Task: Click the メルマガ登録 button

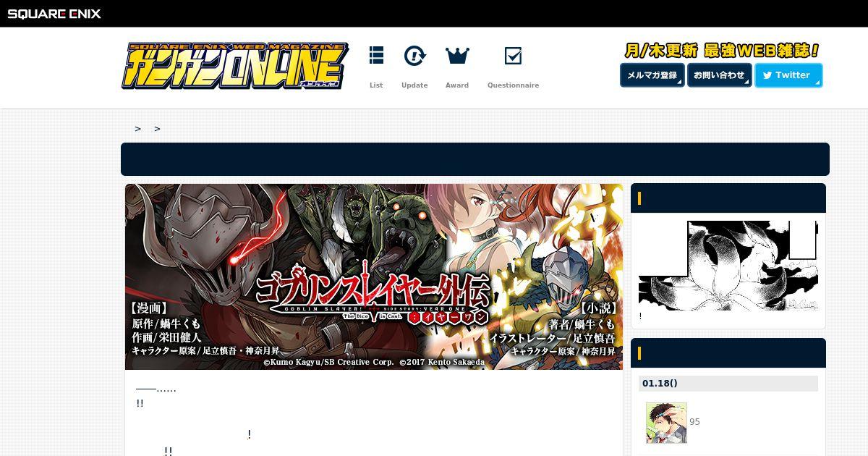Action: pyautogui.click(x=652, y=75)
